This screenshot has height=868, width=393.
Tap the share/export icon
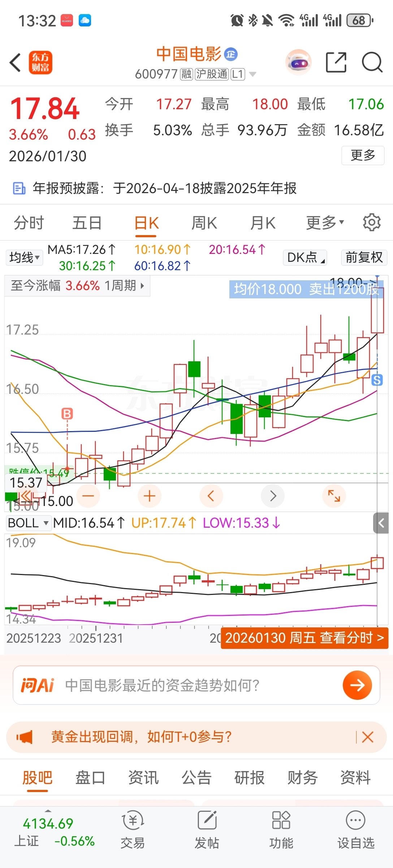coord(336,62)
